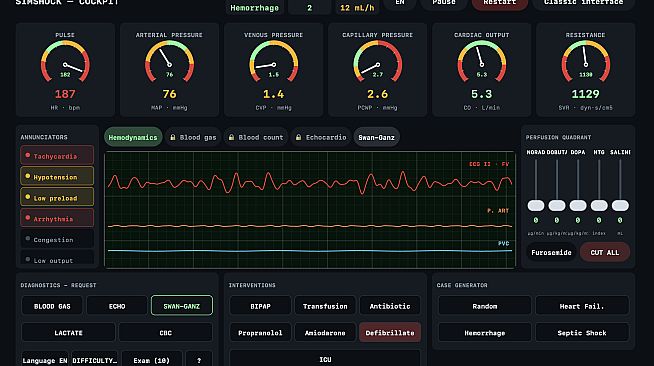The height and width of the screenshot is (366, 654).
Task: Click the Capillary Pressure gauge dial
Action: pos(377,62)
